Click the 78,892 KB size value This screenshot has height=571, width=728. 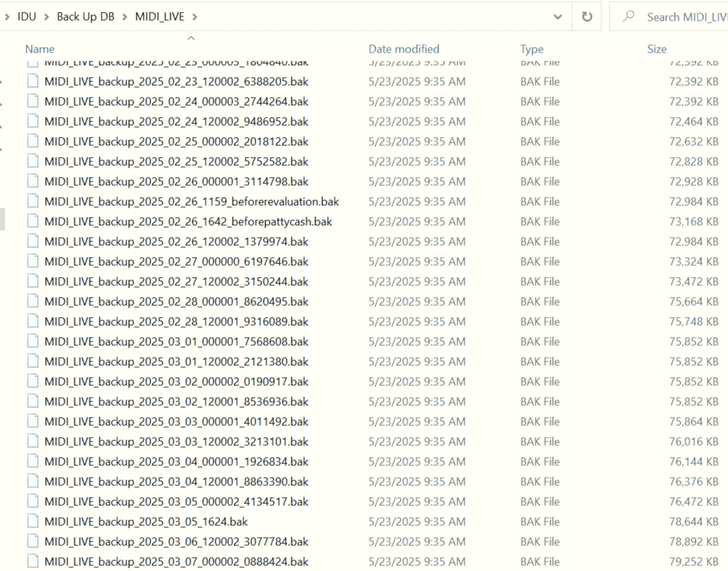[694, 541]
